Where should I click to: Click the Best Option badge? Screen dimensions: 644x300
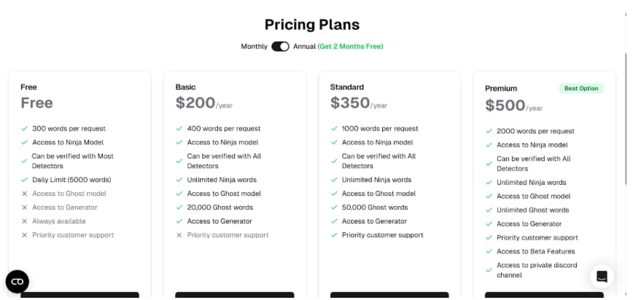coord(581,89)
